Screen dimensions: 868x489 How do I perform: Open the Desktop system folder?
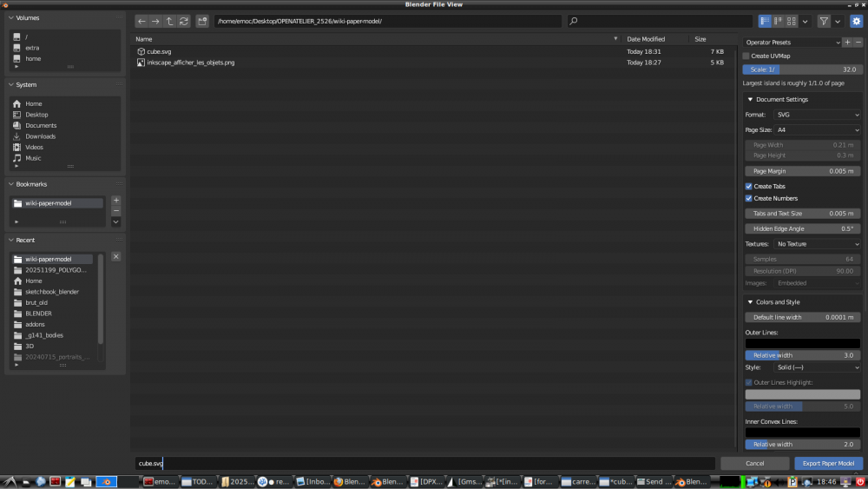pyautogui.click(x=36, y=115)
